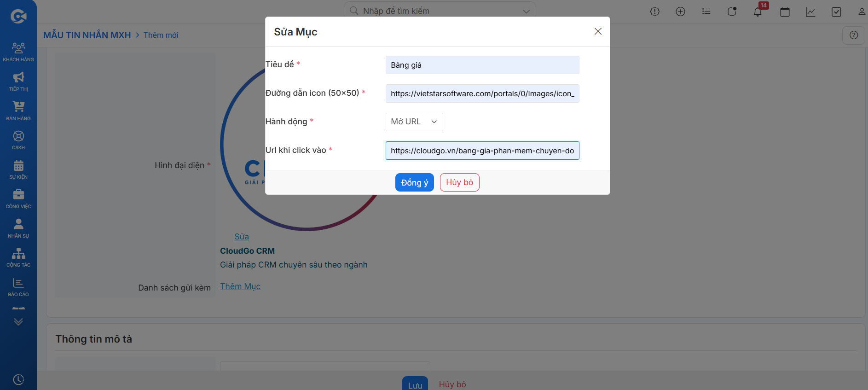This screenshot has width=868, height=390.
Task: Click the Thông tin mô tả section heading
Action: (x=94, y=339)
